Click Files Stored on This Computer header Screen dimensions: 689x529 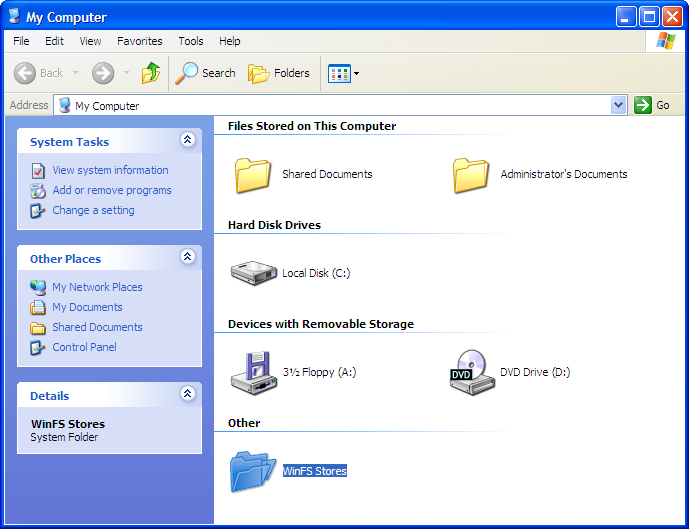(312, 126)
